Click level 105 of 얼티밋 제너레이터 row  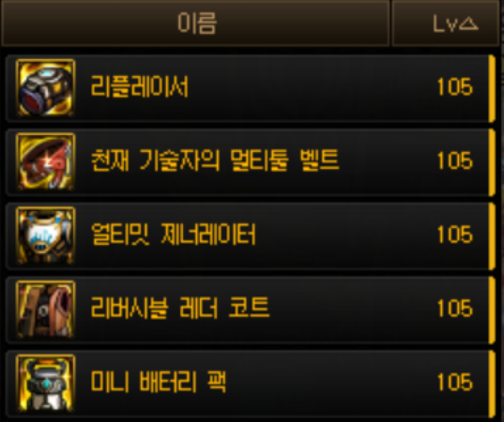(x=455, y=234)
